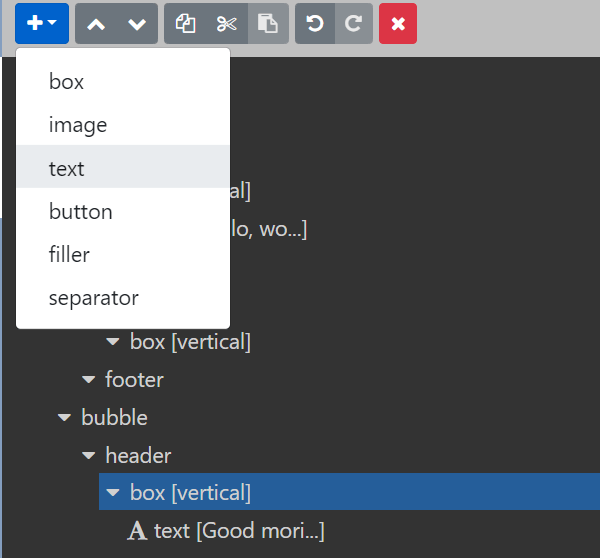The width and height of the screenshot is (600, 558).
Task: Delete node with red X button
Action: [x=398, y=24]
